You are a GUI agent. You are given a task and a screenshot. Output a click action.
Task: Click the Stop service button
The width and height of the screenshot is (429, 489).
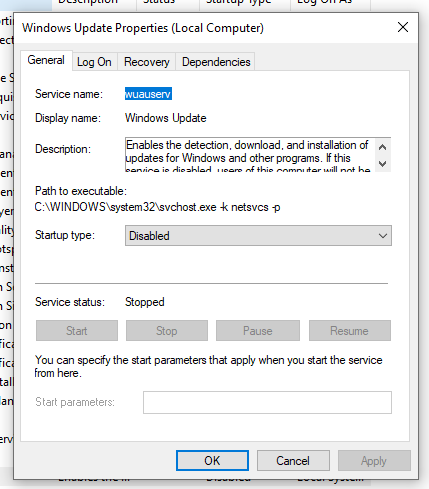167,331
